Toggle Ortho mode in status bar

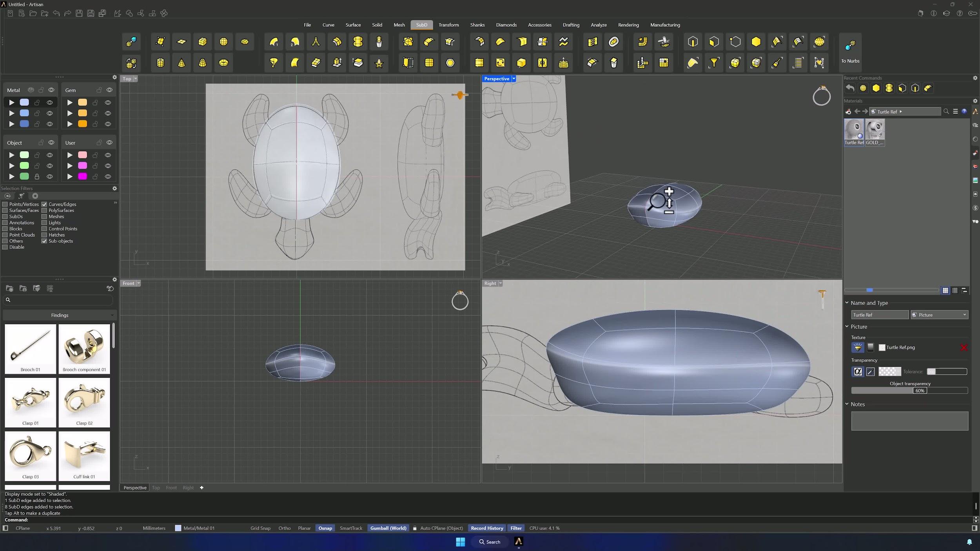click(x=285, y=528)
